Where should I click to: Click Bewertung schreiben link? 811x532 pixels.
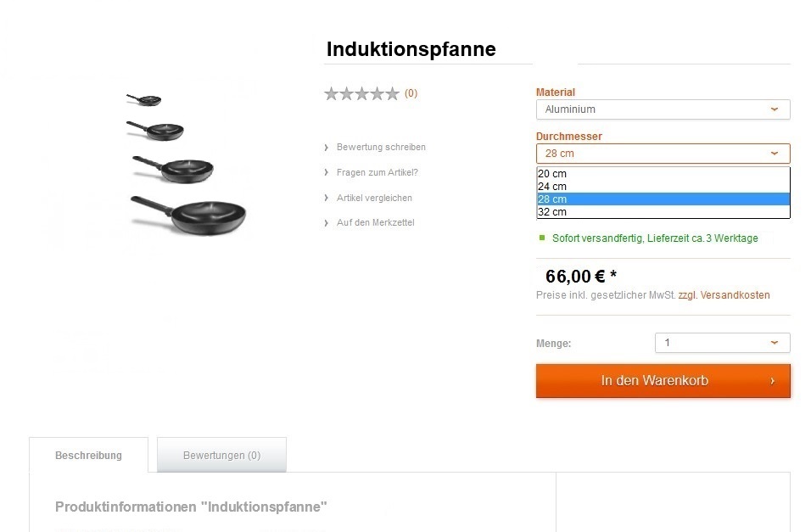[381, 148]
